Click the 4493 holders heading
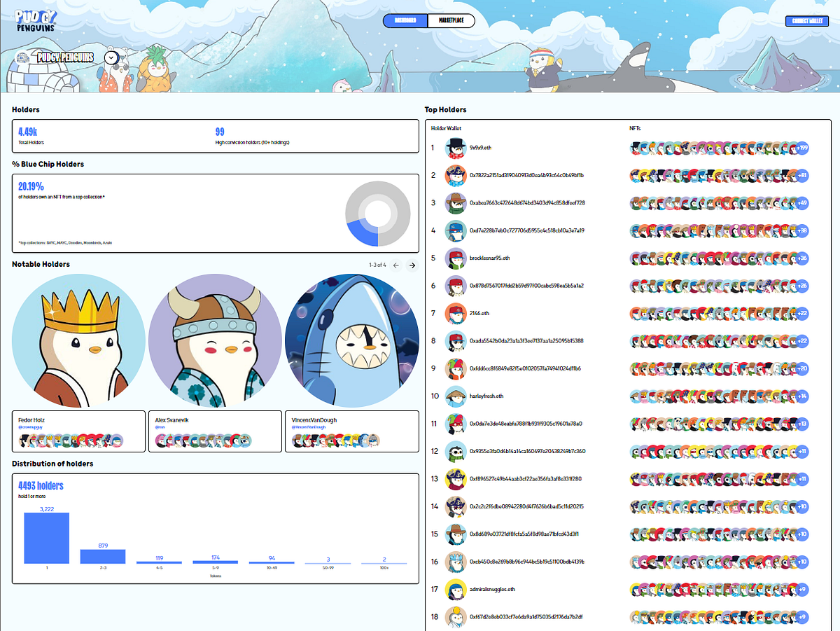Viewport: 840px width, 631px height. tap(41, 485)
